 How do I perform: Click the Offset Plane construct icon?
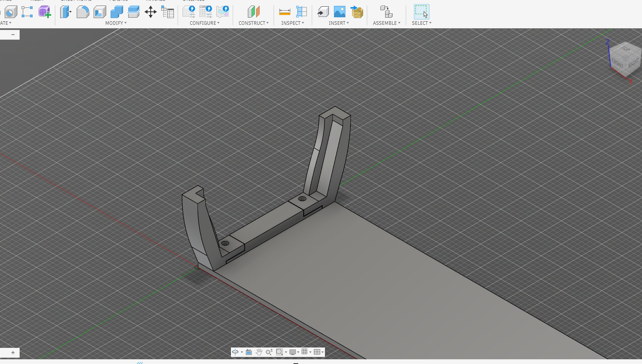coord(254,12)
